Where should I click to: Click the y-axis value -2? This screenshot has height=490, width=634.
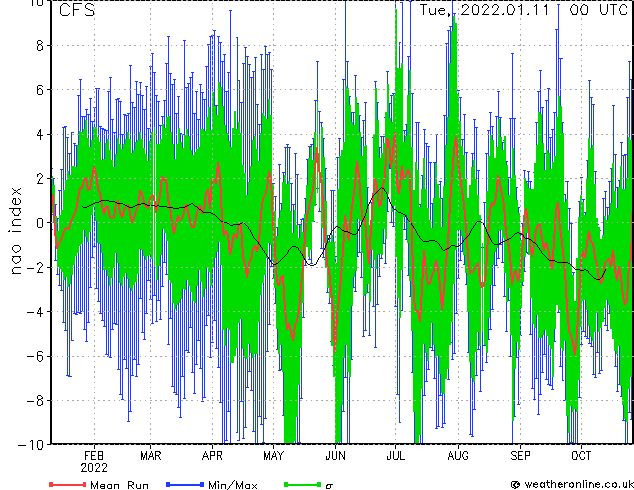35,267
